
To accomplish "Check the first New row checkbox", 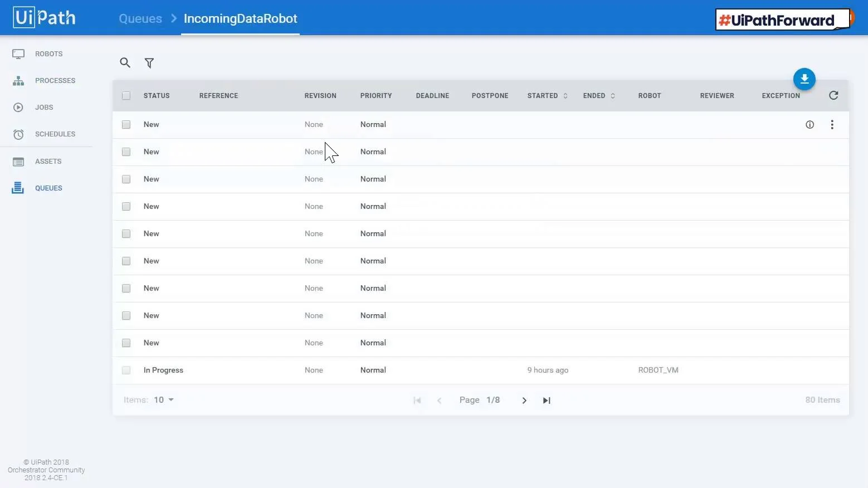I will pos(126,125).
